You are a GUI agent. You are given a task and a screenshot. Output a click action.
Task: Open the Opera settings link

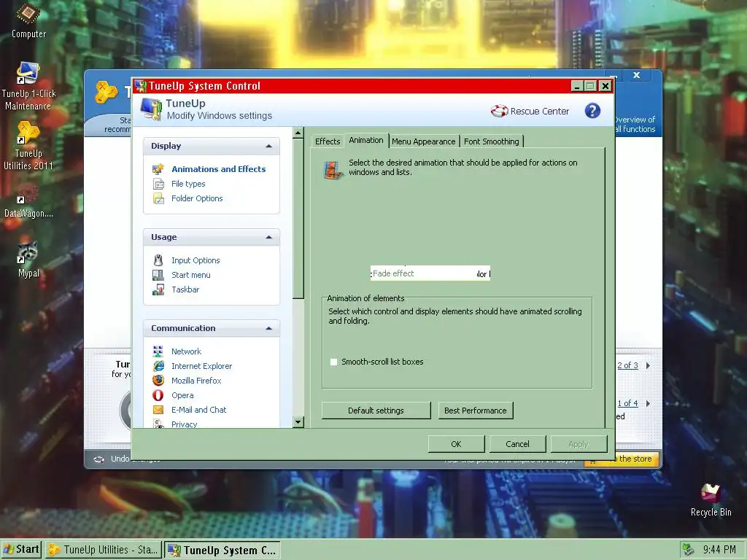pyautogui.click(x=182, y=395)
